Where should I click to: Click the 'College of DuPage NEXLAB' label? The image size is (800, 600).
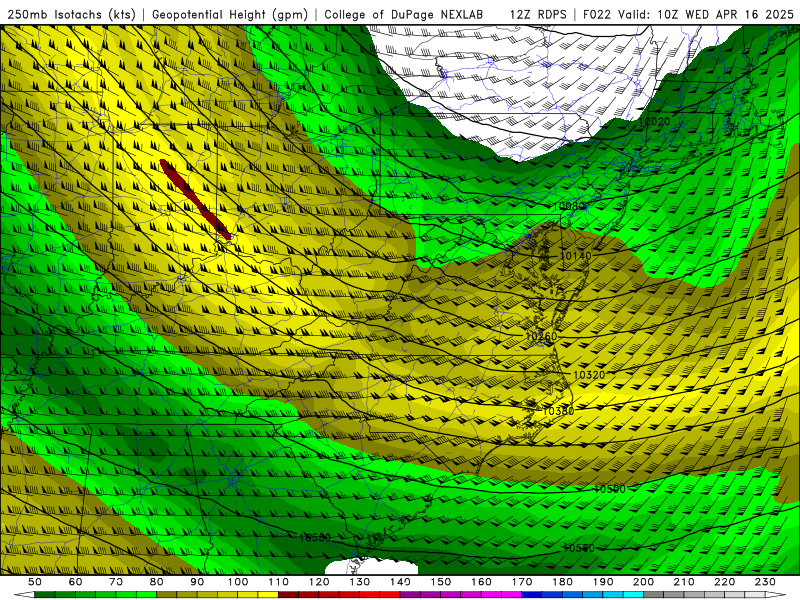[404, 14]
